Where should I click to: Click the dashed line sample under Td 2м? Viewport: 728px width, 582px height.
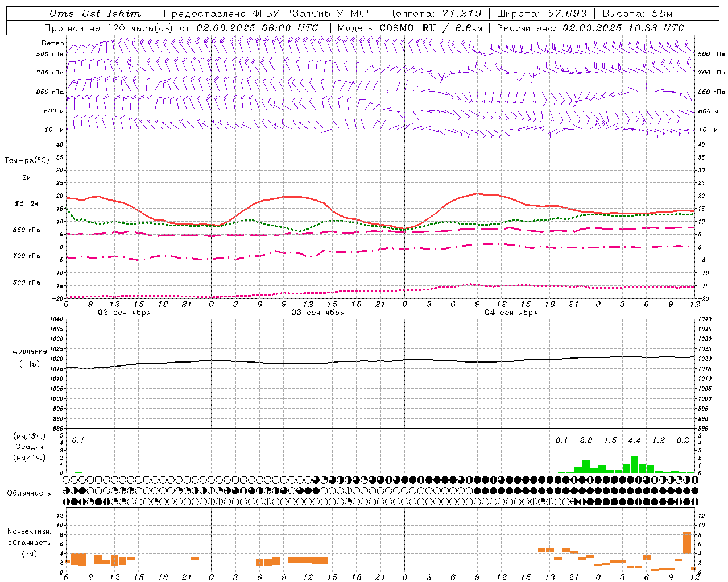pos(26,210)
